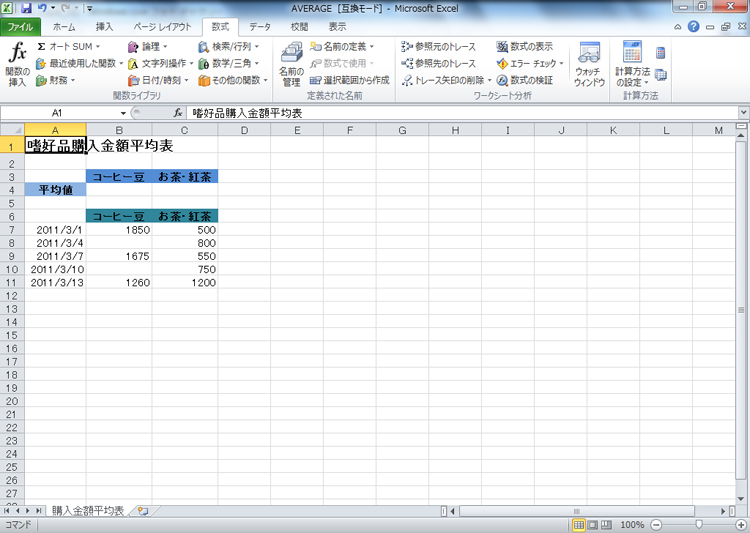Switch to Page Layout (ページレイアウト) tab
The image size is (750, 533).
coord(162,27)
